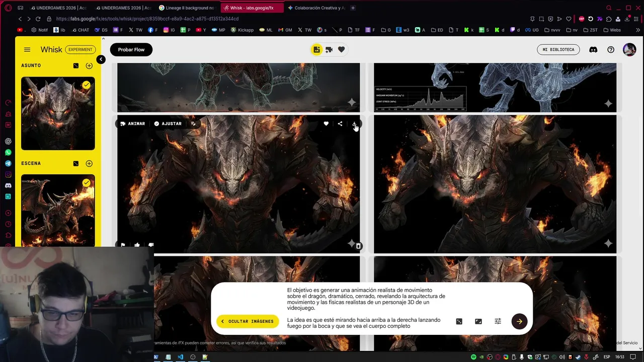Open the CHAT bookmark
The width and height of the screenshot is (644, 362).
79,30
